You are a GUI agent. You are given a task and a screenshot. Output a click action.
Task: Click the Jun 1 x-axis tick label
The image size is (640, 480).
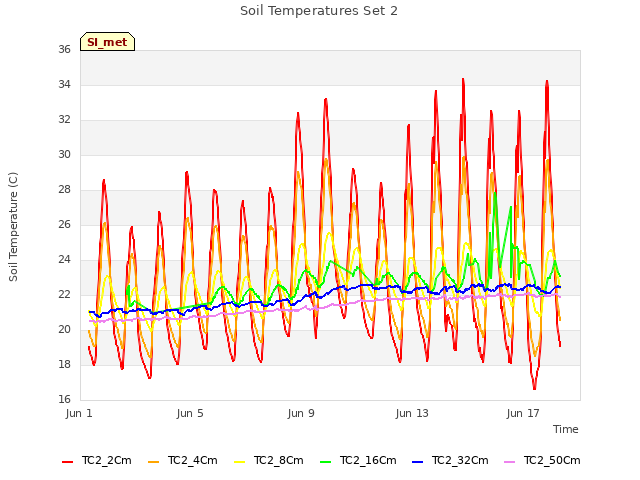pyautogui.click(x=79, y=413)
